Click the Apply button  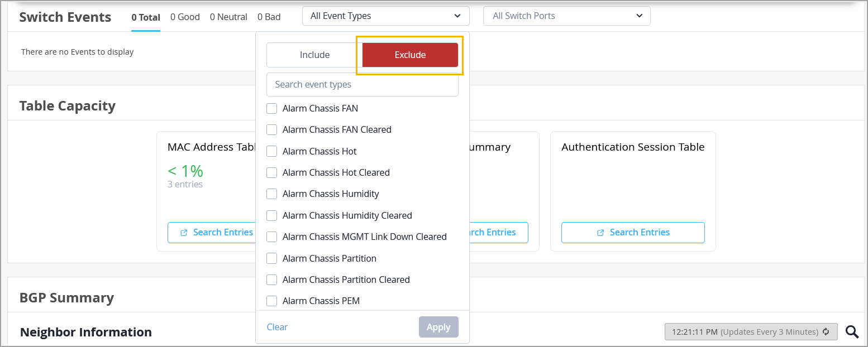(x=438, y=327)
